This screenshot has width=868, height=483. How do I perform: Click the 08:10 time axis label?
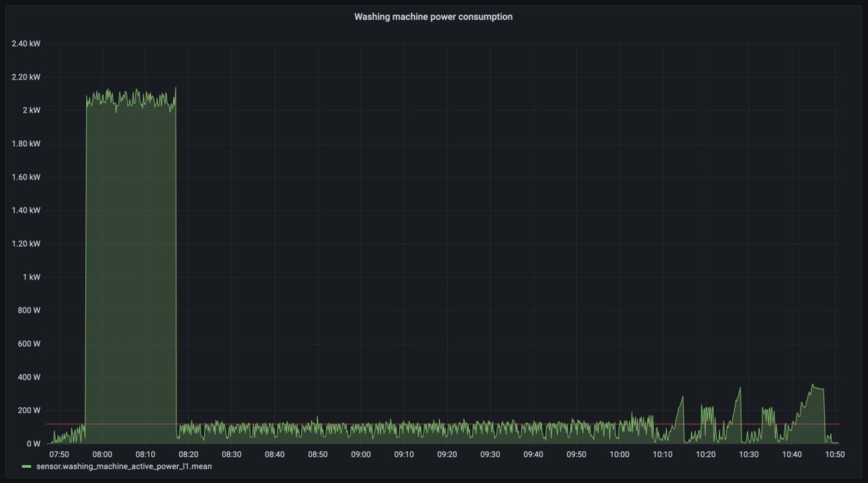(145, 454)
